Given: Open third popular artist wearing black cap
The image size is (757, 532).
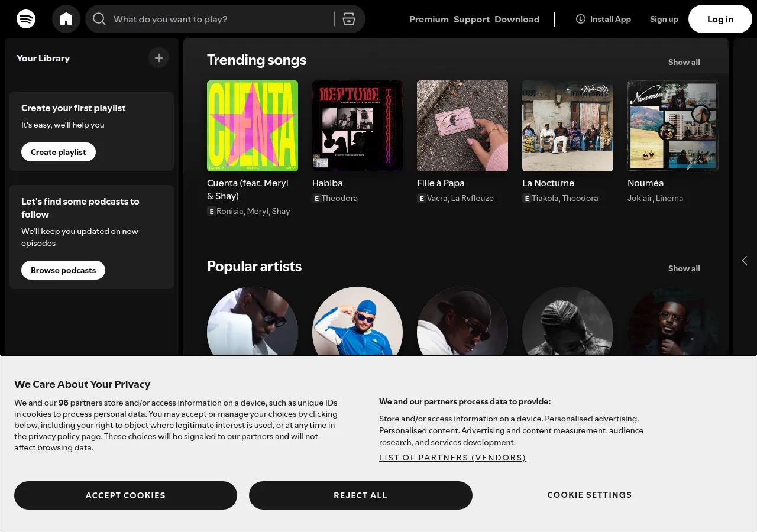Looking at the screenshot, I should (x=462, y=321).
